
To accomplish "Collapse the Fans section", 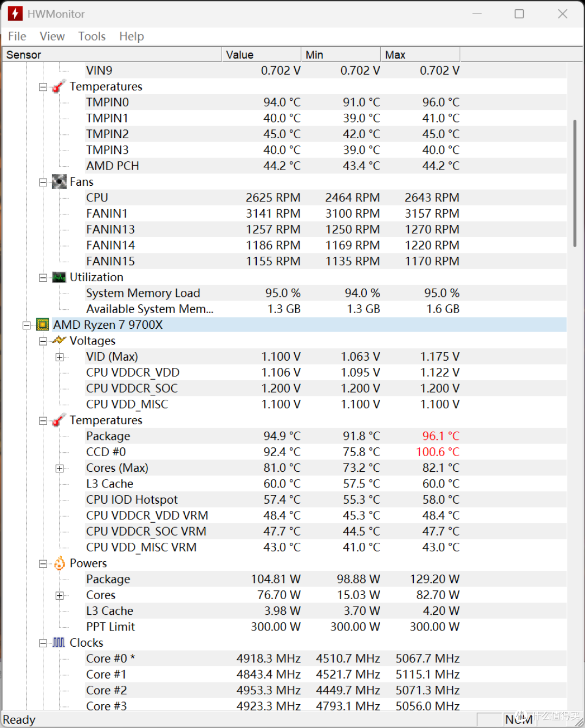I will [43, 183].
